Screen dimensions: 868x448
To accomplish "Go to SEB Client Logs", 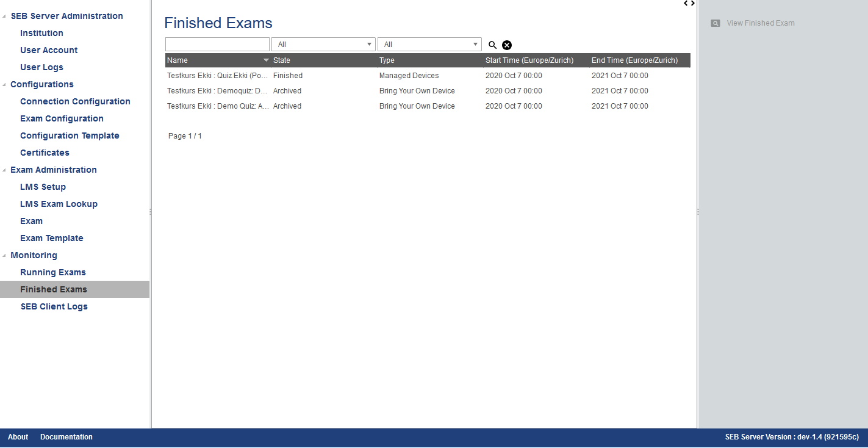I will coord(54,306).
